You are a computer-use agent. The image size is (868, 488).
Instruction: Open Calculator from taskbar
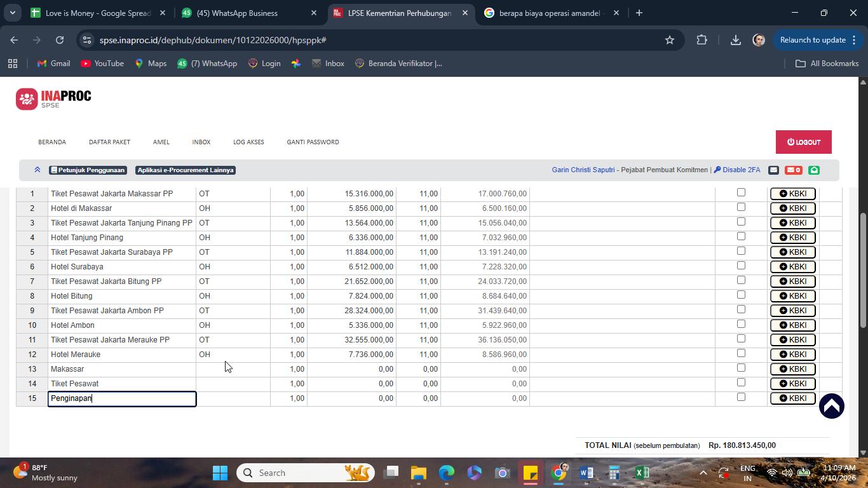click(x=614, y=473)
